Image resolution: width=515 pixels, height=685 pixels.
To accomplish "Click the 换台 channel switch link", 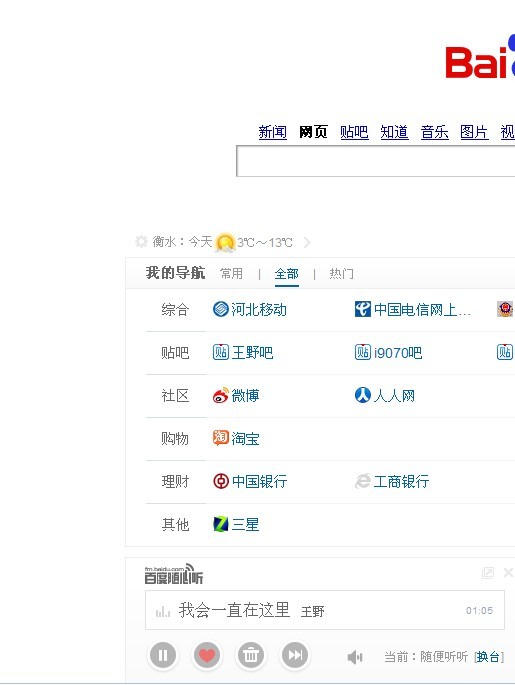I will (488, 657).
